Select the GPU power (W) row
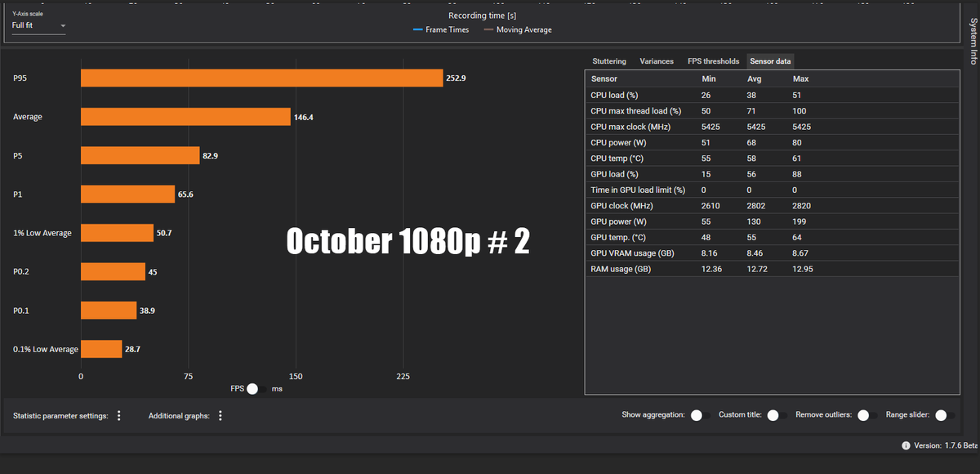980x474 pixels. 772,221
